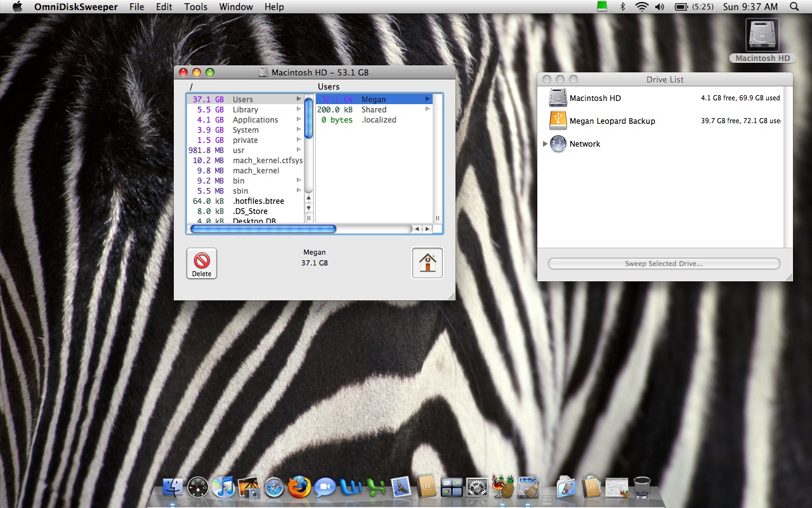Viewport: 812px width, 508px height.
Task: Click the up scroll arrow in root column
Action: [309, 198]
